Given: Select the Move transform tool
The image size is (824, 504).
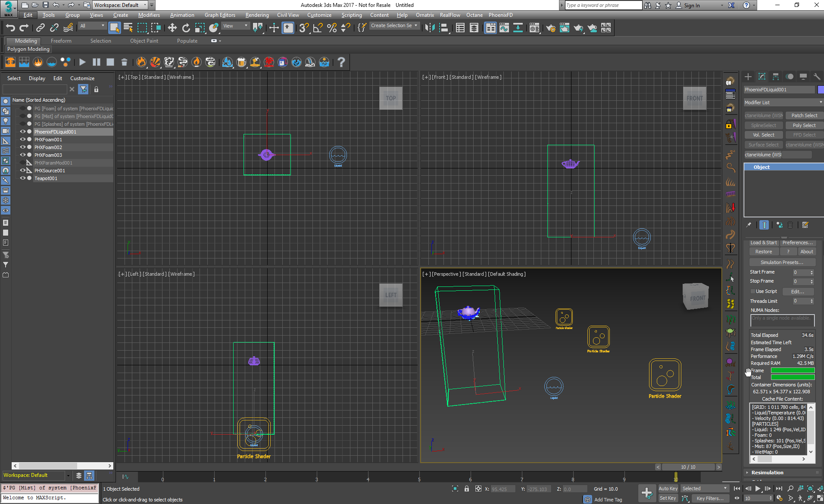Looking at the screenshot, I should point(172,28).
